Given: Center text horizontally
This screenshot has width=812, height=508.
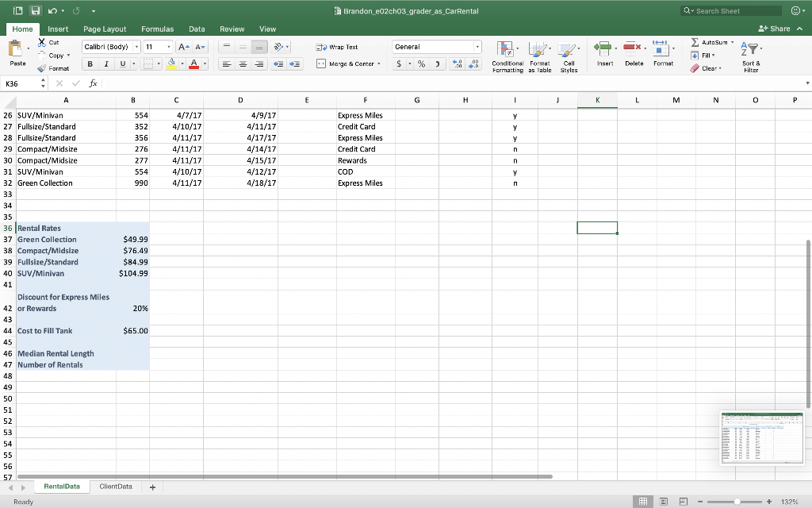Looking at the screenshot, I should tap(243, 63).
